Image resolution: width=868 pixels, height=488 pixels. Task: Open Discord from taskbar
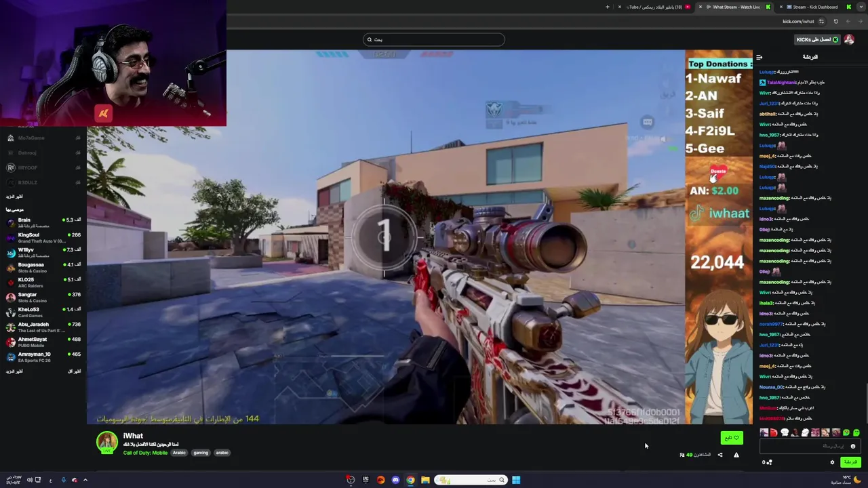point(395,480)
